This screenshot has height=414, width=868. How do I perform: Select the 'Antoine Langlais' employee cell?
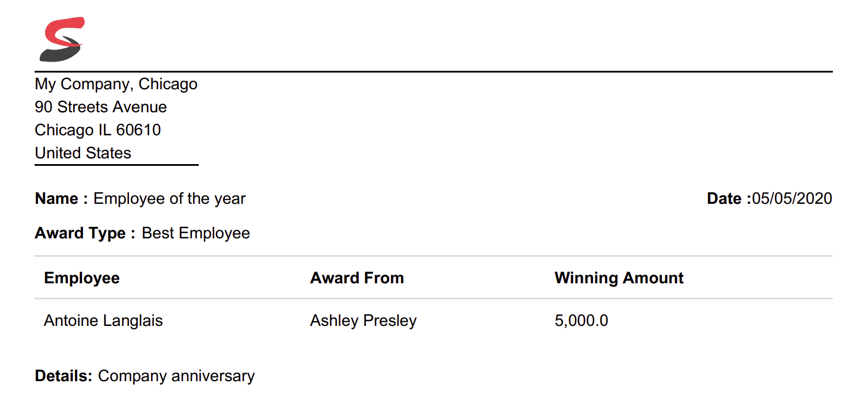click(103, 321)
